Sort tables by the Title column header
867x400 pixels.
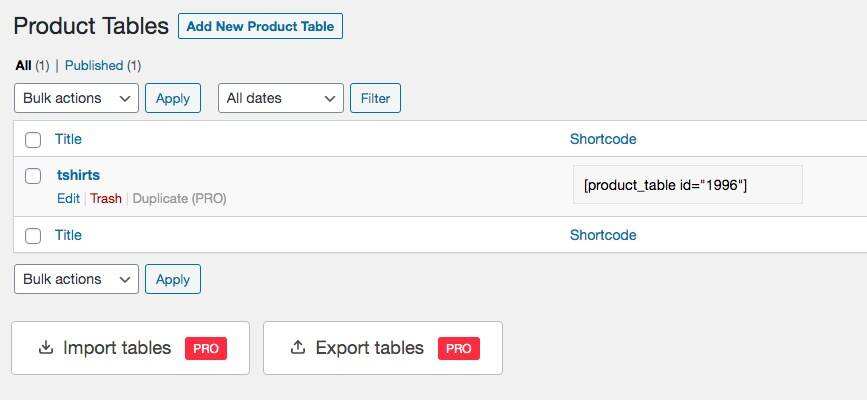click(68, 139)
